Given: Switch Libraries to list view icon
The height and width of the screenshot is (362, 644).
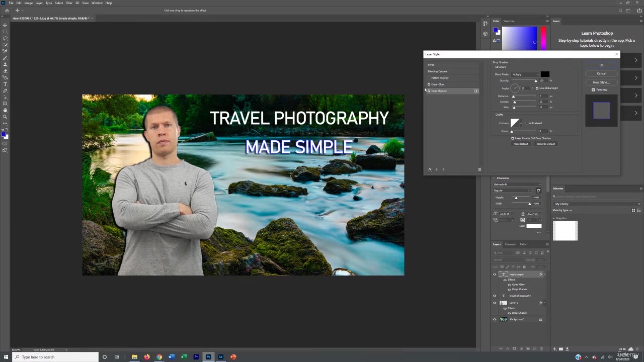Looking at the screenshot, I should tap(639, 210).
